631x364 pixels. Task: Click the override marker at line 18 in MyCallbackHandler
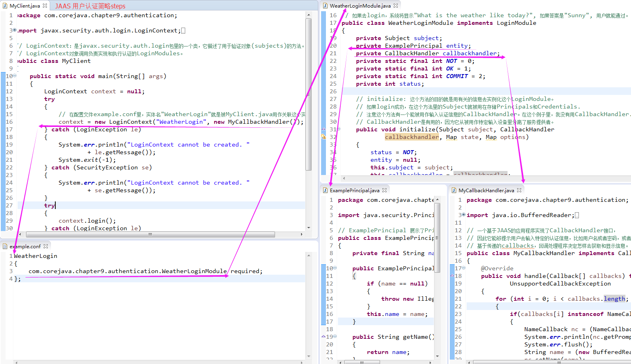point(452,276)
